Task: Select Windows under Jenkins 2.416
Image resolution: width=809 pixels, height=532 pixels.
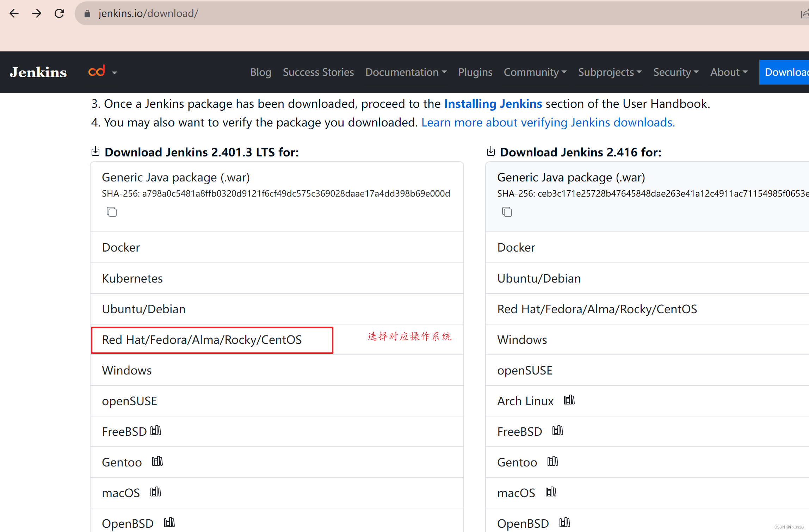Action: [x=647, y=340]
